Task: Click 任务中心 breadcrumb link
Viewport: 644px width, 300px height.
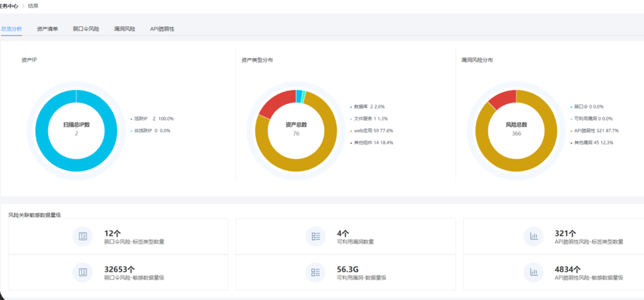Action: point(9,6)
